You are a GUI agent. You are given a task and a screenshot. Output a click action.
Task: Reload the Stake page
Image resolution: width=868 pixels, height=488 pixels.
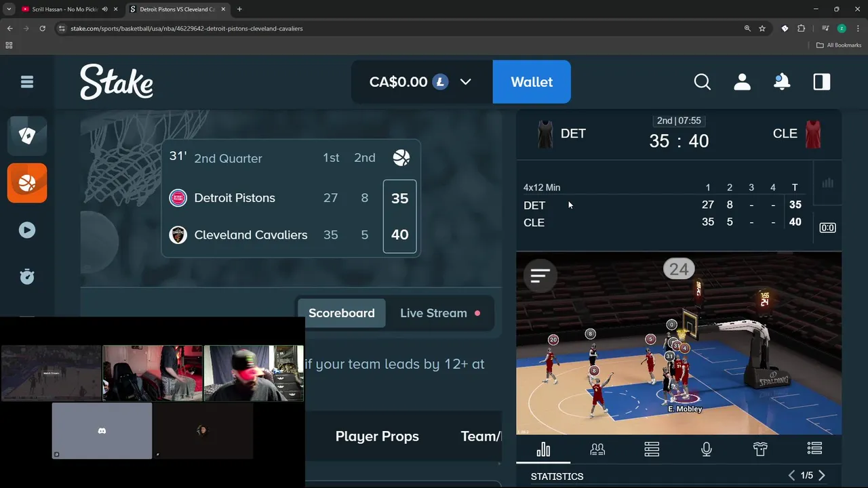coord(42,28)
